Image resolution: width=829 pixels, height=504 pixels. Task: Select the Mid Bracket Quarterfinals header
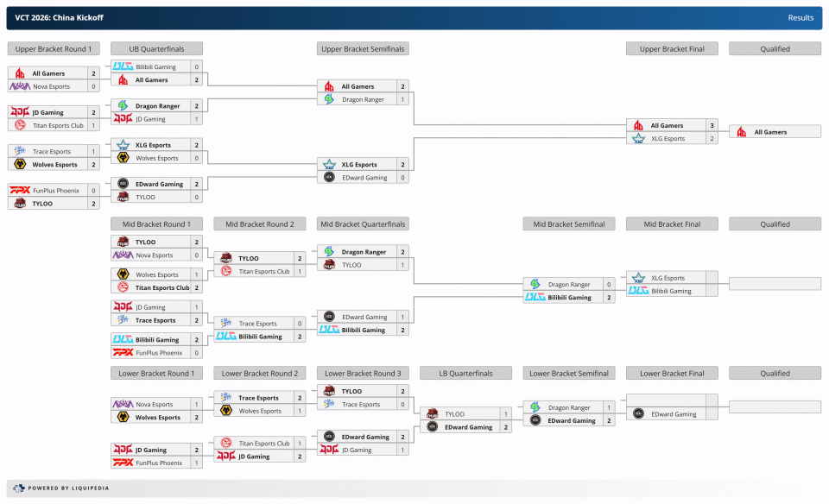point(363,224)
